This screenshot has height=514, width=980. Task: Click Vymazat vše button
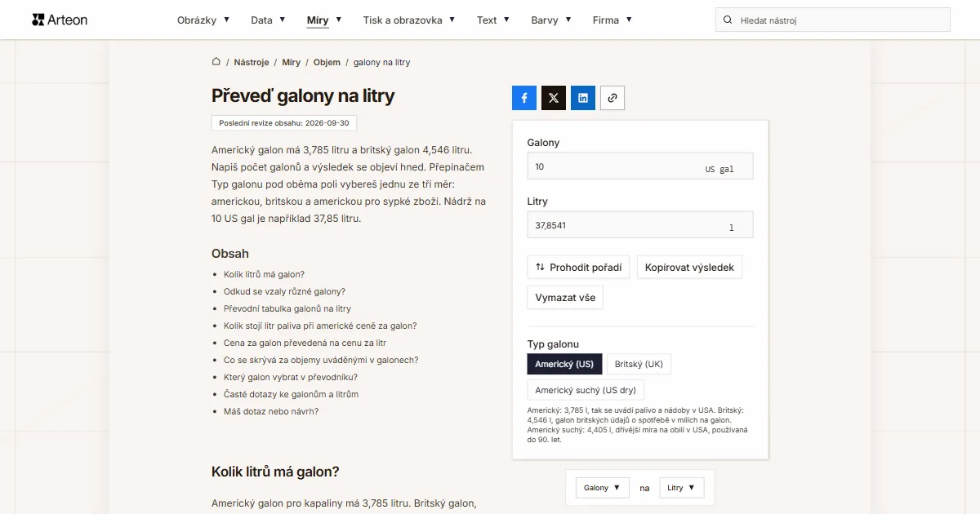coord(565,298)
